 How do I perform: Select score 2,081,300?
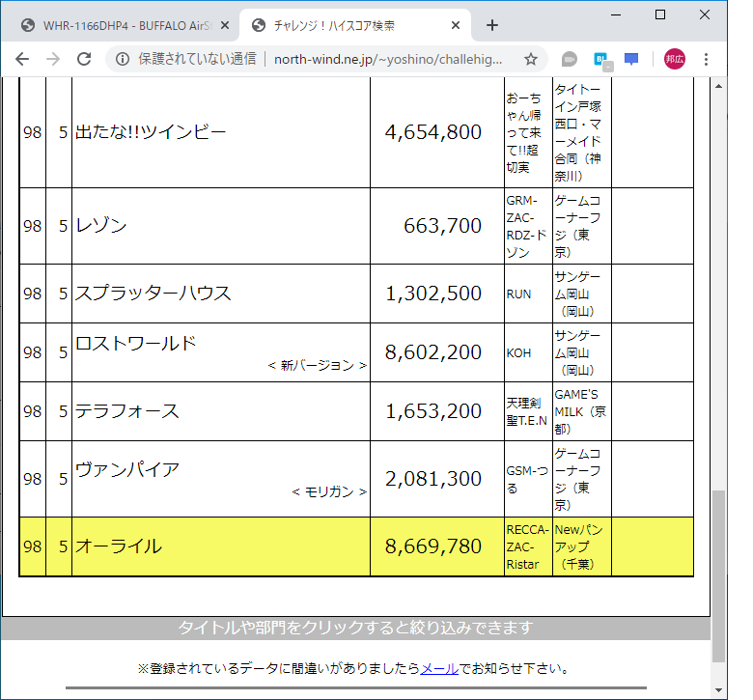point(433,479)
